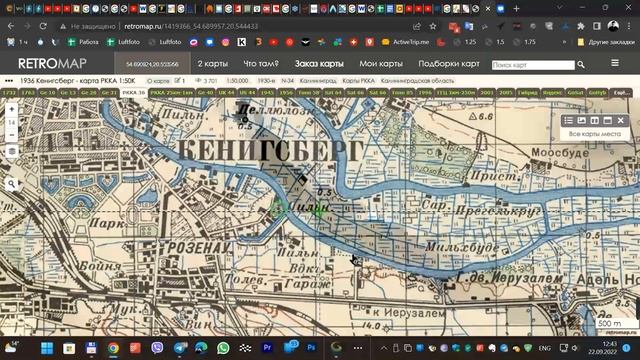Click the Калининградская область tag
The width and height of the screenshot is (640, 360).
pyautogui.click(x=417, y=81)
